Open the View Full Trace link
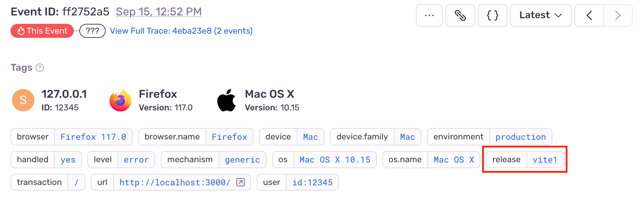Image resolution: width=644 pixels, height=199 pixels. (181, 31)
